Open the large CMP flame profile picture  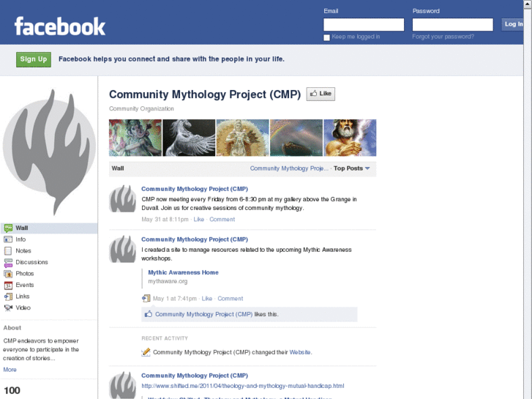[x=49, y=152]
